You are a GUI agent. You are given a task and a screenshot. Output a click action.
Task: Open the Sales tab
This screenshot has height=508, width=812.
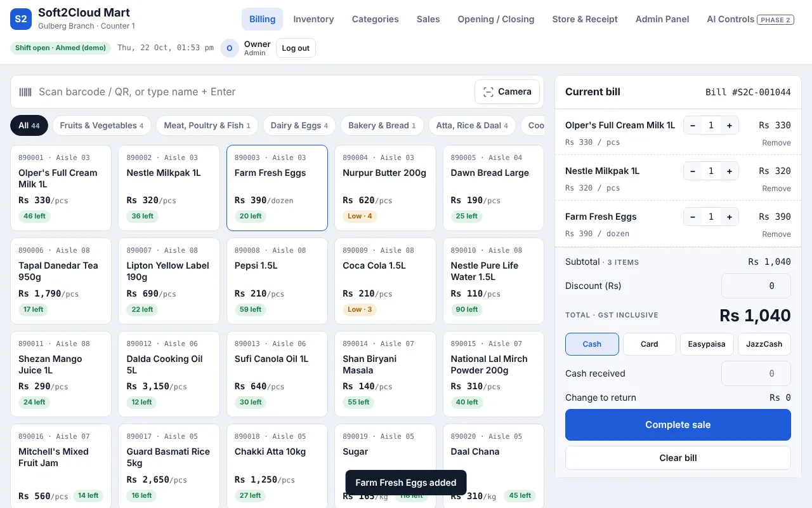(x=428, y=19)
